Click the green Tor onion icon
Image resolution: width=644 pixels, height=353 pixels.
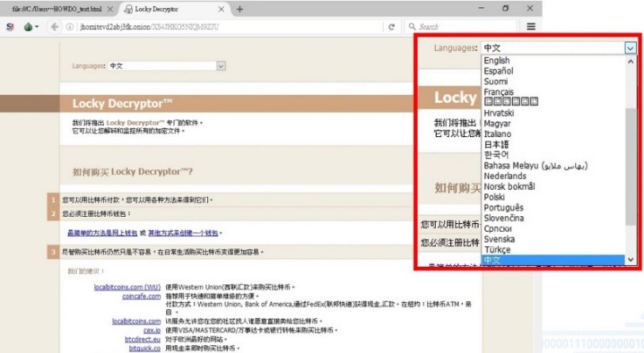point(29,26)
